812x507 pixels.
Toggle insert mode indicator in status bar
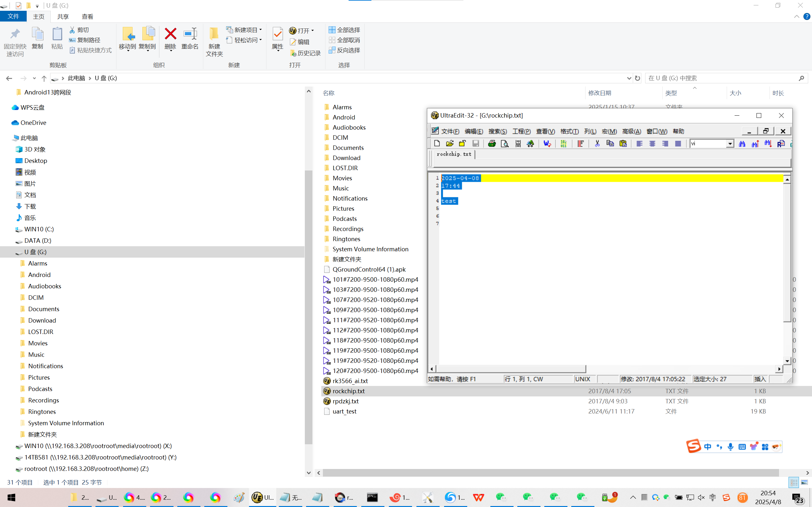click(x=760, y=379)
